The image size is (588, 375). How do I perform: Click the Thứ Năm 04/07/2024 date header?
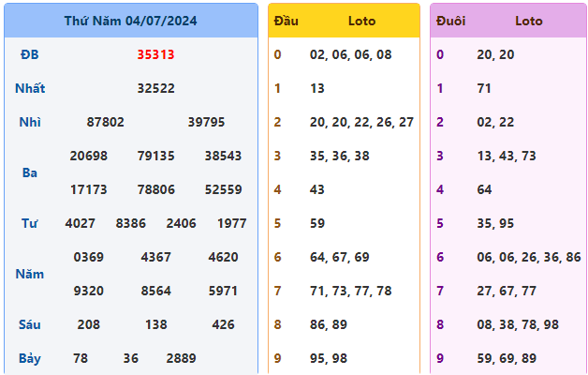tap(130, 21)
